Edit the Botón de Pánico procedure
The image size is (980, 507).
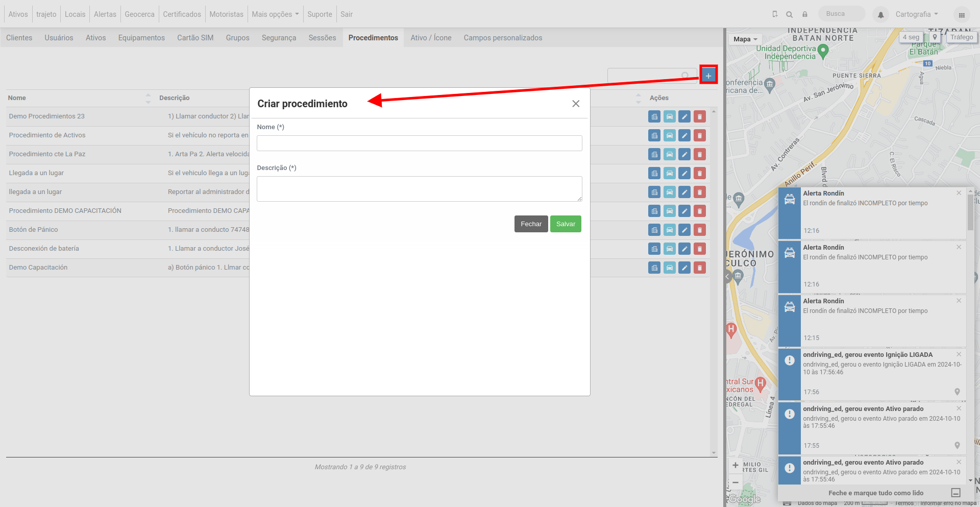pos(684,230)
